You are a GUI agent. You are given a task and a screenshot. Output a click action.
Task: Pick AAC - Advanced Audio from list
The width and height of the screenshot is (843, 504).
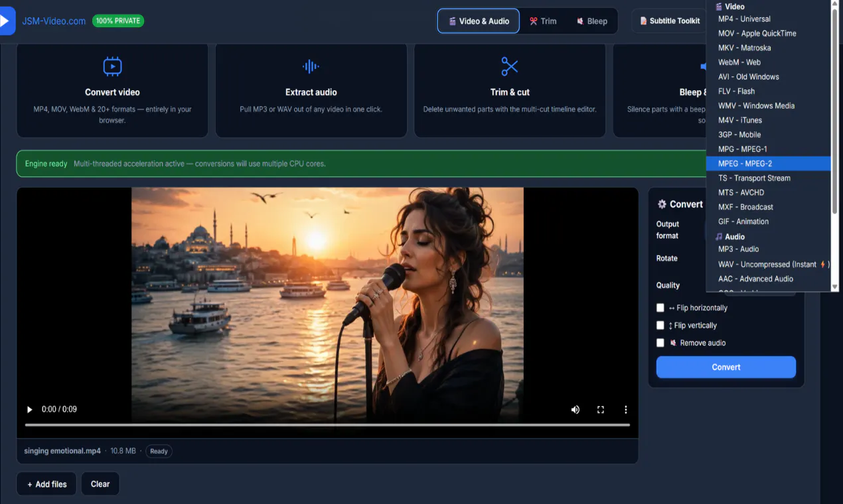click(769, 279)
